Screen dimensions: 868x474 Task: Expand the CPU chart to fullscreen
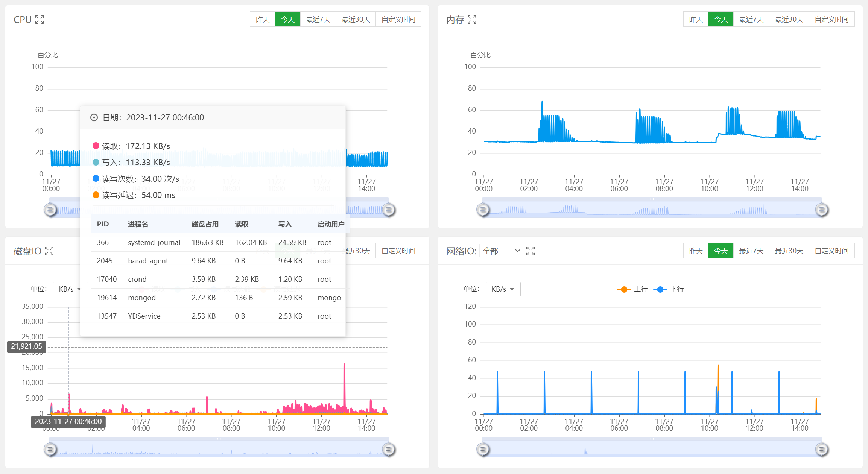pyautogui.click(x=40, y=20)
